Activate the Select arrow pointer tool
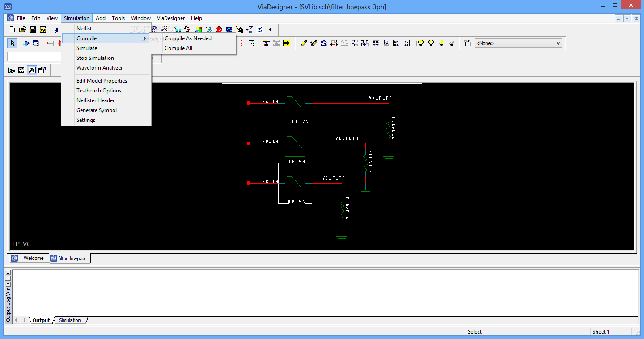The width and height of the screenshot is (644, 339). tap(13, 43)
